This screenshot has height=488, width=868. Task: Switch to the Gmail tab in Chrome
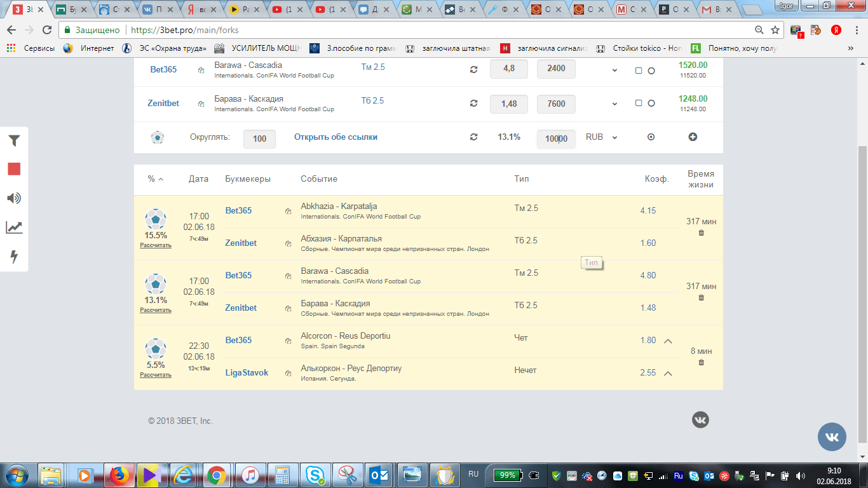point(717,10)
